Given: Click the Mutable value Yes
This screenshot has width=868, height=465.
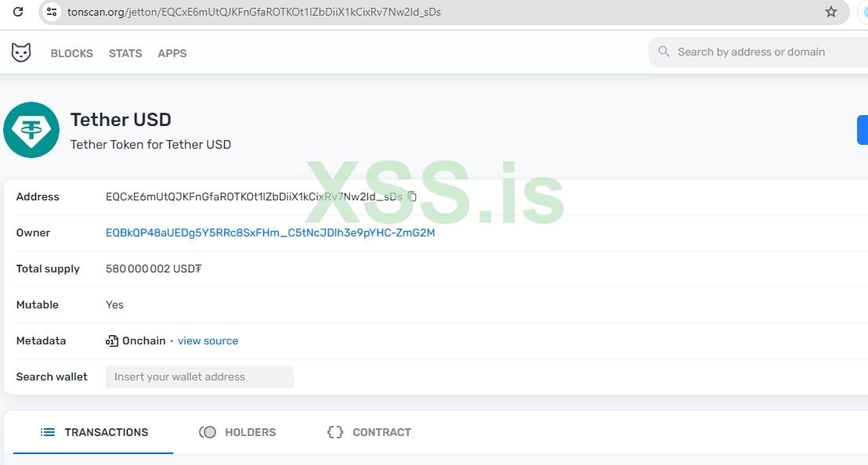Looking at the screenshot, I should pyautogui.click(x=114, y=305).
